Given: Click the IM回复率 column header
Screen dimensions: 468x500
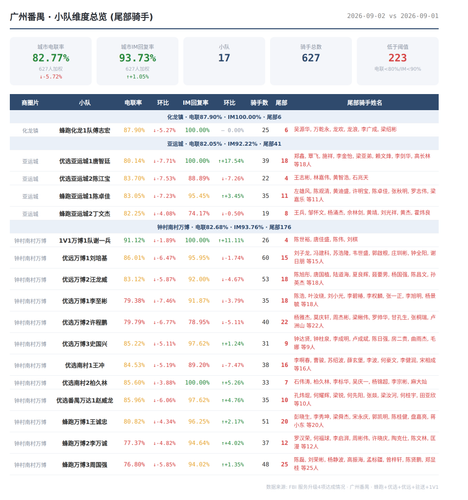Looking at the screenshot, I should pyautogui.click(x=195, y=103).
